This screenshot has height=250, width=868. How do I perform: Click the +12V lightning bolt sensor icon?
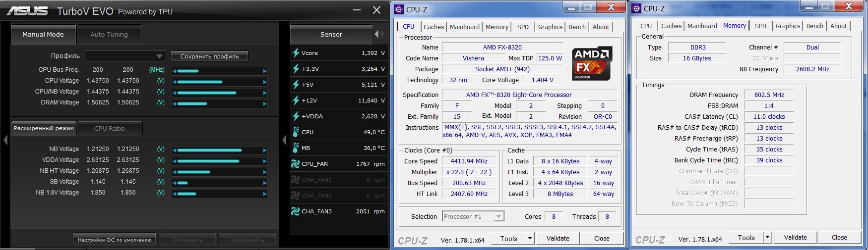296,100
